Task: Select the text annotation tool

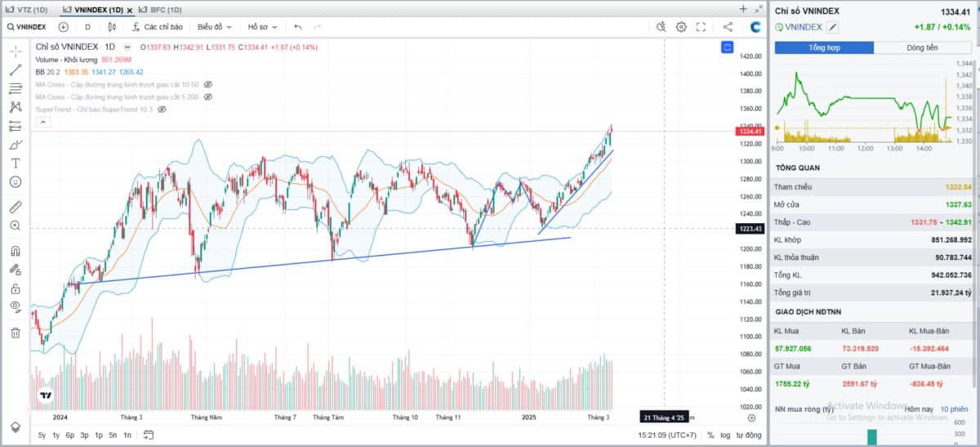Action: (16, 163)
